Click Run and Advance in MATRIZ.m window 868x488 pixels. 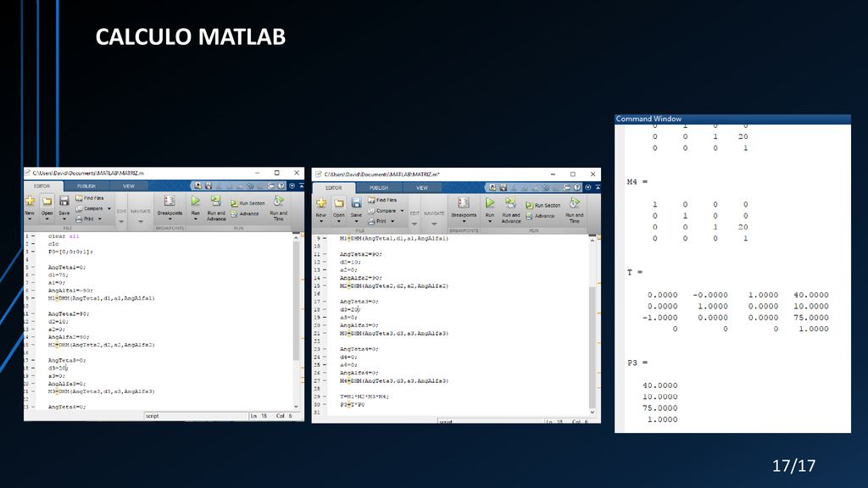[x=216, y=208]
